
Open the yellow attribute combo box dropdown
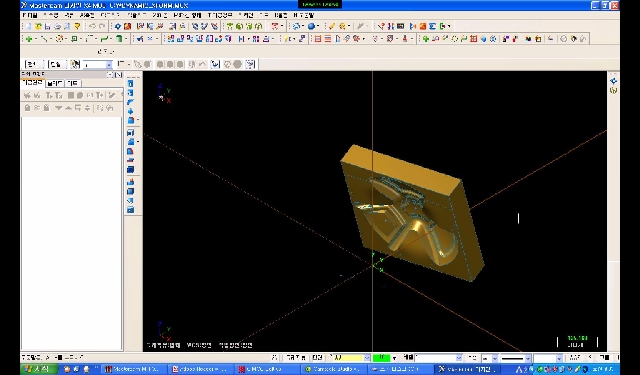(367, 358)
